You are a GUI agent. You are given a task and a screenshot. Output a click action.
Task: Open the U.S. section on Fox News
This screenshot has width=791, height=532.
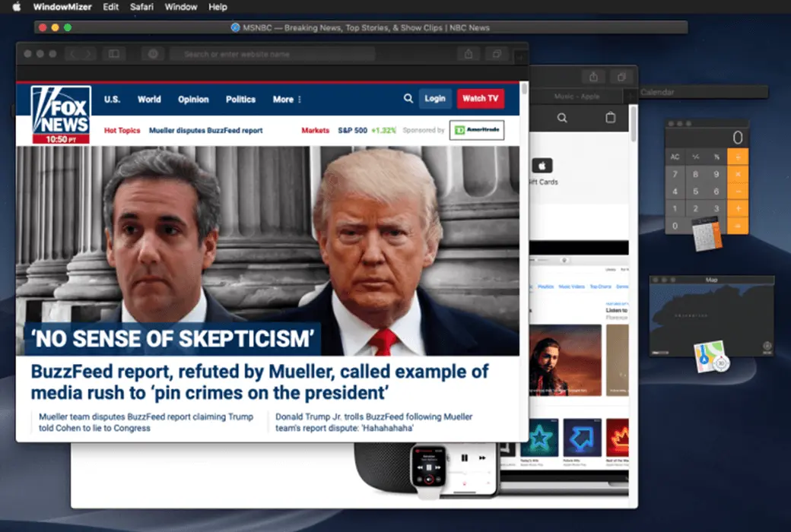pyautogui.click(x=112, y=100)
